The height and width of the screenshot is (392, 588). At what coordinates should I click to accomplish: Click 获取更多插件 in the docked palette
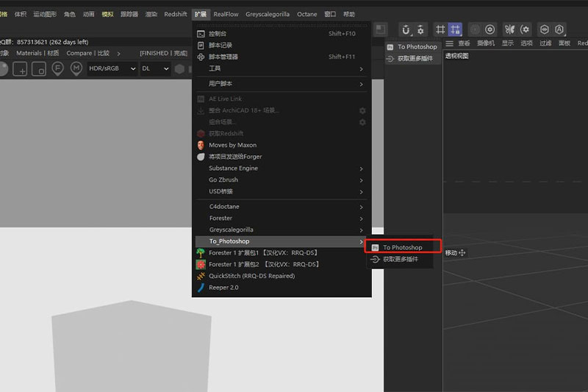click(x=413, y=59)
